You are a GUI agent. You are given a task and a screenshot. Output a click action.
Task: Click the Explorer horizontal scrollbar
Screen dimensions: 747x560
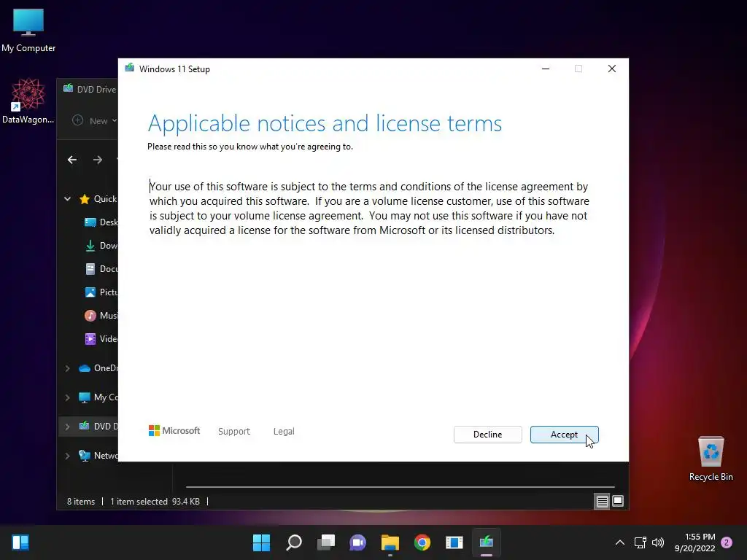click(400, 486)
